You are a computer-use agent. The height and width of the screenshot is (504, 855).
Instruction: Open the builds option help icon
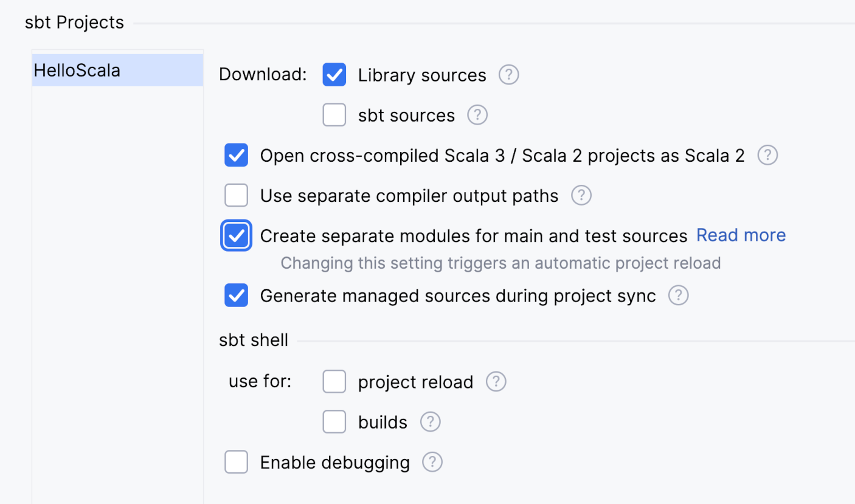click(x=430, y=421)
